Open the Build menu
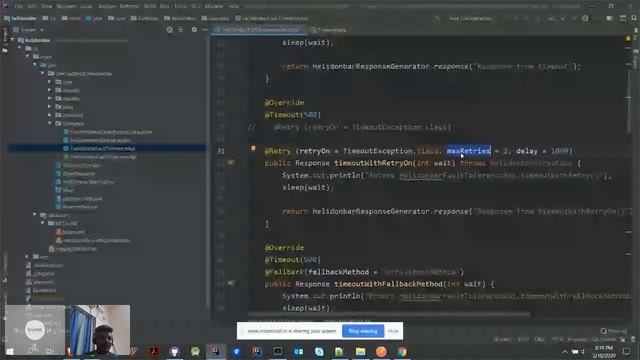 150,7
